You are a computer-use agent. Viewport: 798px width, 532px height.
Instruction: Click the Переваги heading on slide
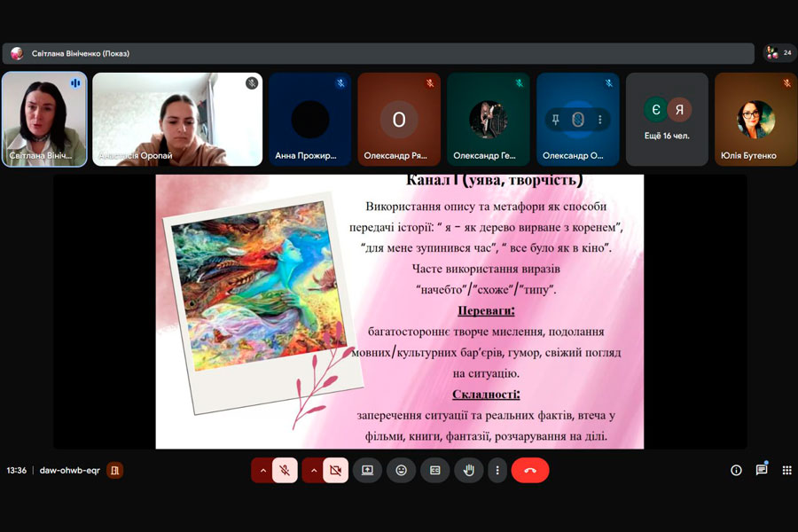pos(486,310)
